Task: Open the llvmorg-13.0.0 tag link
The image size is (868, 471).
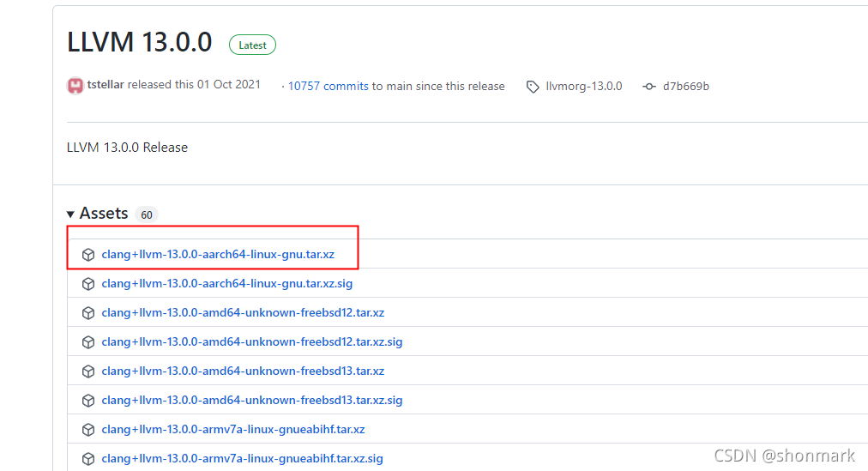Action: pos(583,87)
